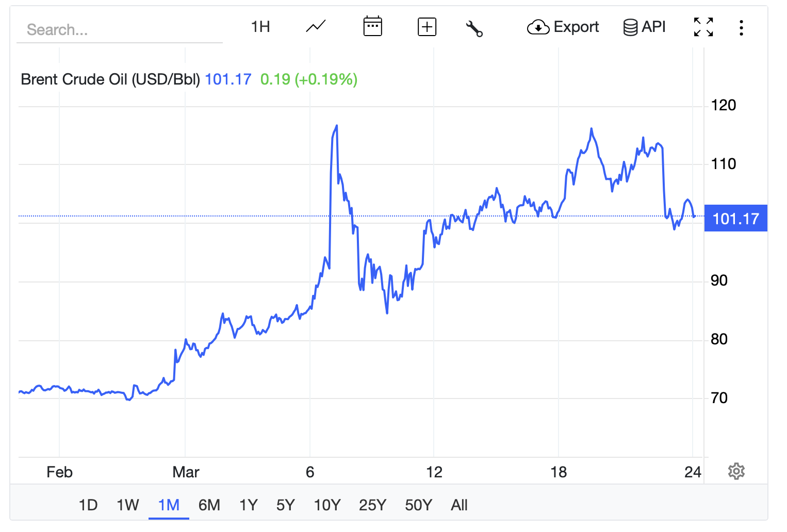Open the chart settings gear
Image resolution: width=787 pixels, height=532 pixels.
click(x=736, y=471)
